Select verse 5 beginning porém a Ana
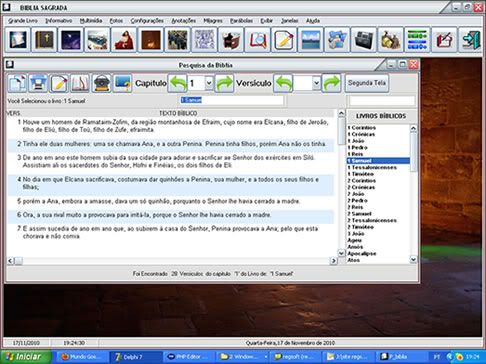The image size is (486, 364). pyautogui.click(x=170, y=201)
